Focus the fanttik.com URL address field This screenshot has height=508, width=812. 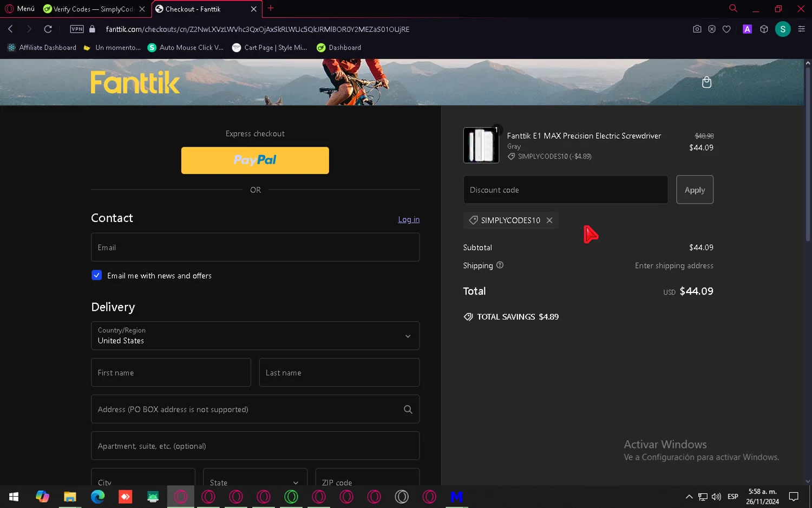(258, 29)
